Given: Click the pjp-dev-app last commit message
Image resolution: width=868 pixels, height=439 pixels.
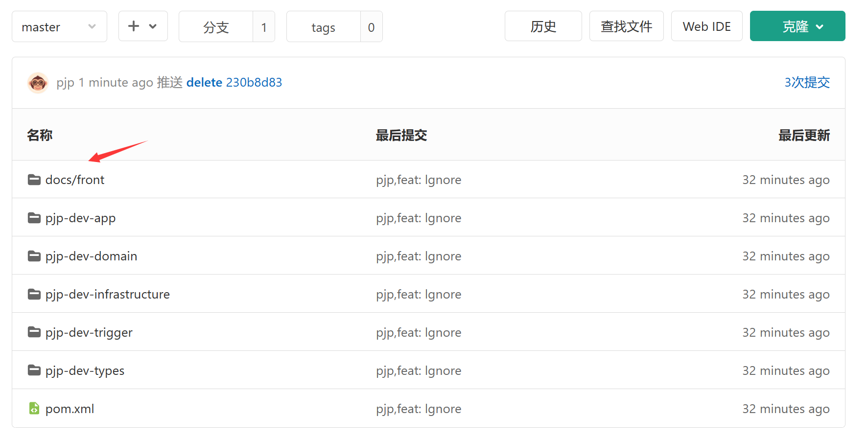Looking at the screenshot, I should (419, 218).
